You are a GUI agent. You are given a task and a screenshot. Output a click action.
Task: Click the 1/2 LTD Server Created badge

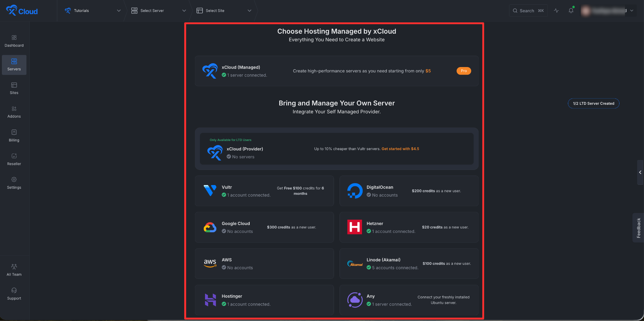tap(593, 104)
